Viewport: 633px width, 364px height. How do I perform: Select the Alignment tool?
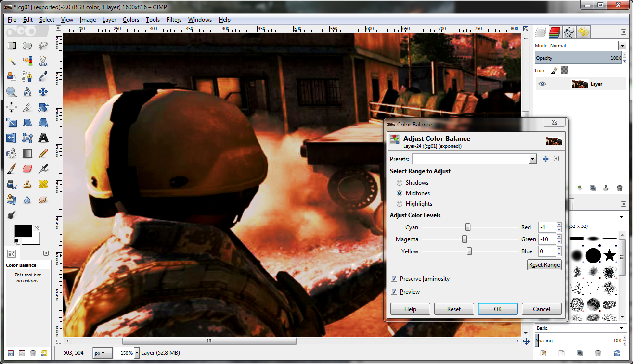coord(12,107)
